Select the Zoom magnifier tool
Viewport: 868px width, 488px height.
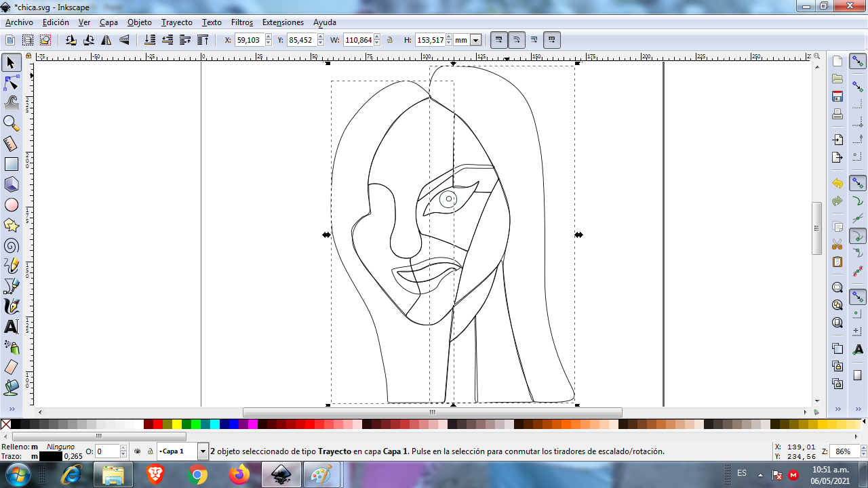tap(11, 123)
